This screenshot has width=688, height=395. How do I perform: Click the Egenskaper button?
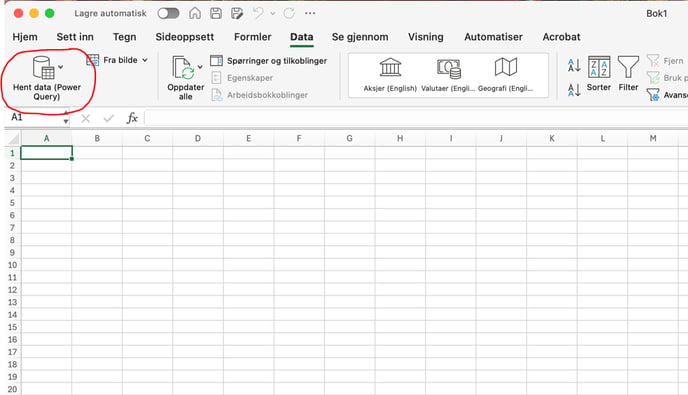click(242, 78)
